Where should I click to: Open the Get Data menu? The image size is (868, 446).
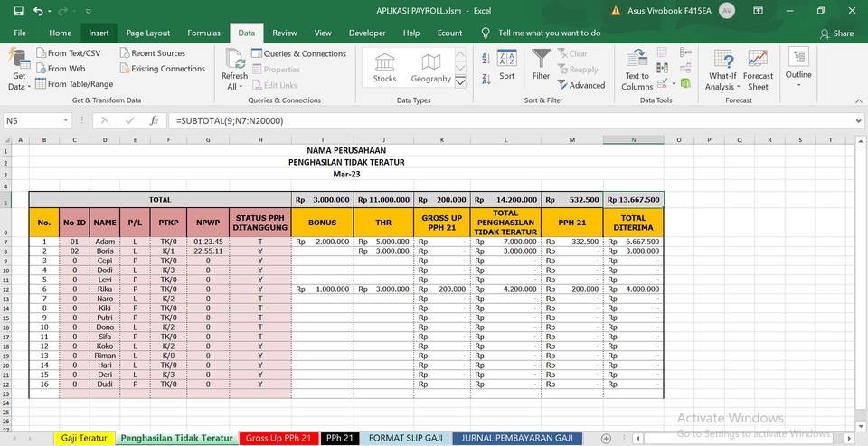click(19, 71)
